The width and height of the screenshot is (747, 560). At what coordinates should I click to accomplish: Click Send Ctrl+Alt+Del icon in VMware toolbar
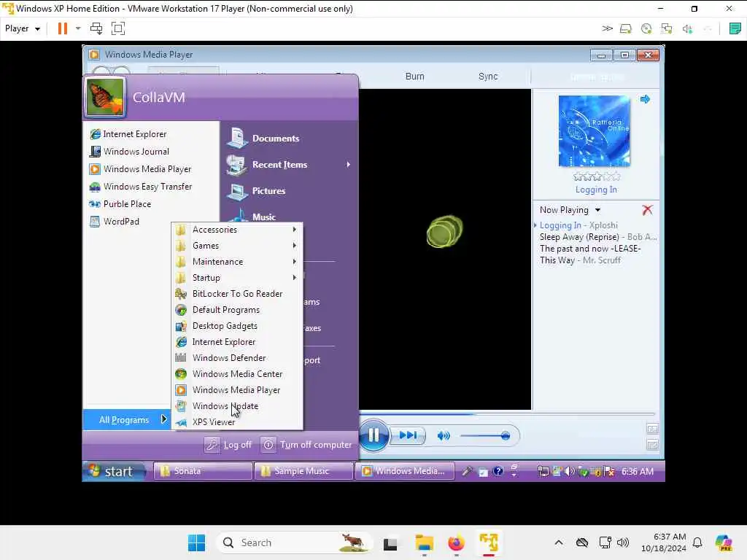[96, 28]
